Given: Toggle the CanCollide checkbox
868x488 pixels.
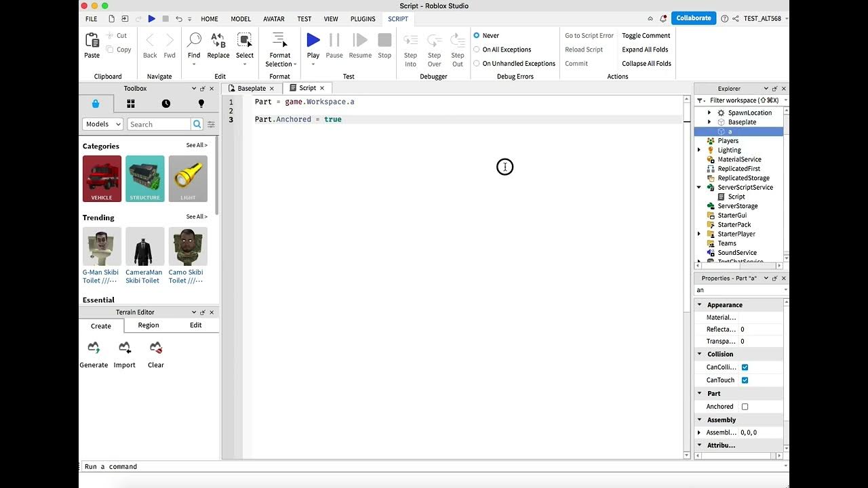Looking at the screenshot, I should [745, 367].
